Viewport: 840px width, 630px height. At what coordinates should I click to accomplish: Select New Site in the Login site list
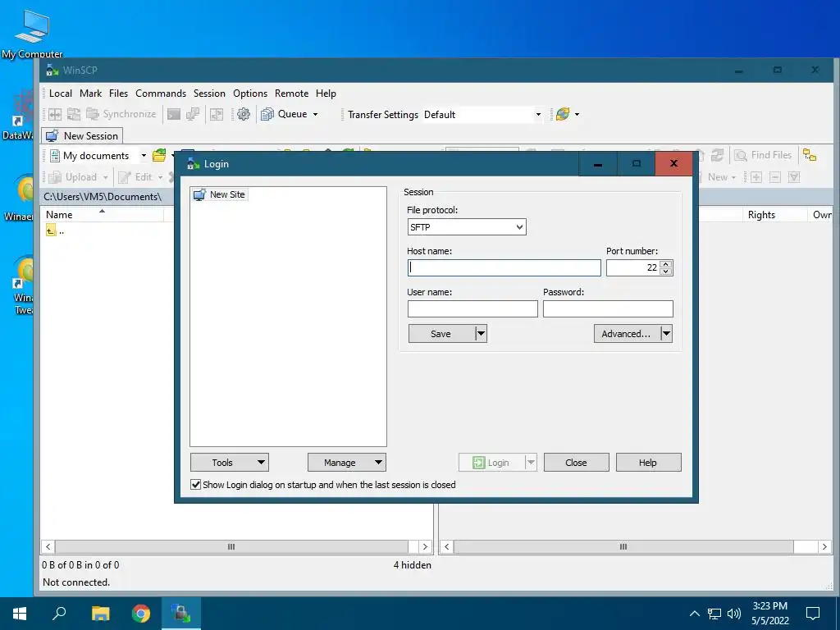tap(220, 194)
